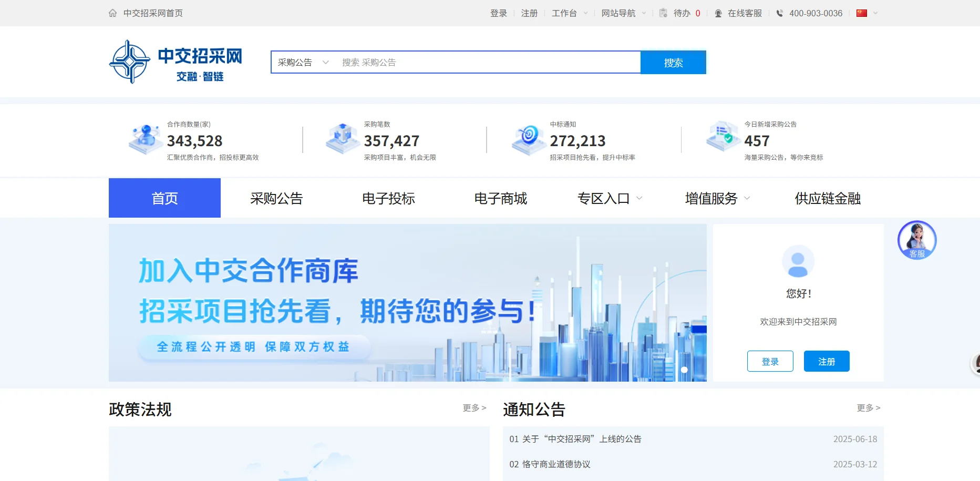Click the 在线客服 headset icon
This screenshot has height=481, width=980.
tap(718, 13)
